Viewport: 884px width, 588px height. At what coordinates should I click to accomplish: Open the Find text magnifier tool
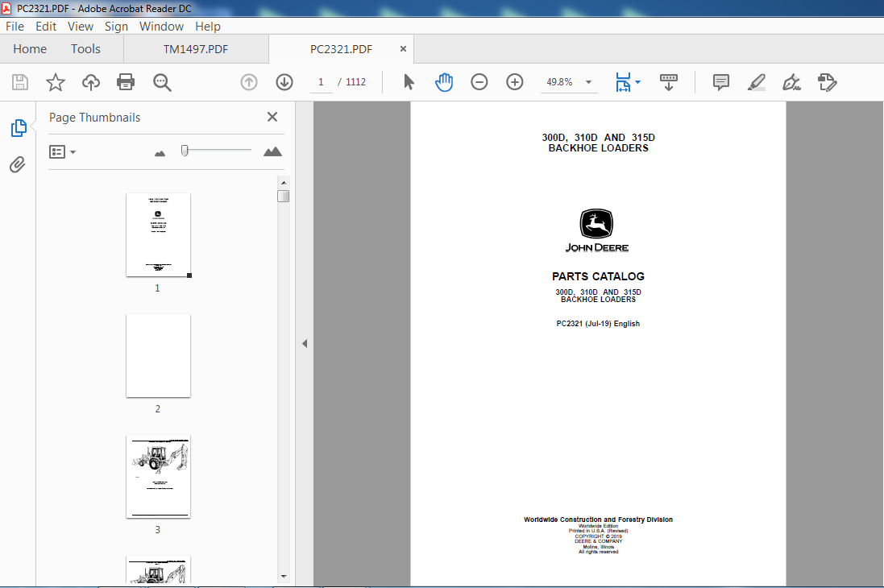pyautogui.click(x=162, y=82)
